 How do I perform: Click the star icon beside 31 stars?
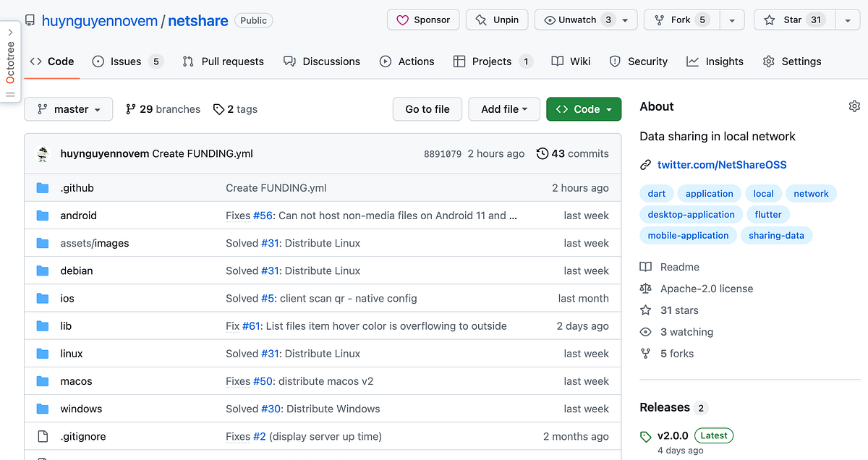coord(646,310)
